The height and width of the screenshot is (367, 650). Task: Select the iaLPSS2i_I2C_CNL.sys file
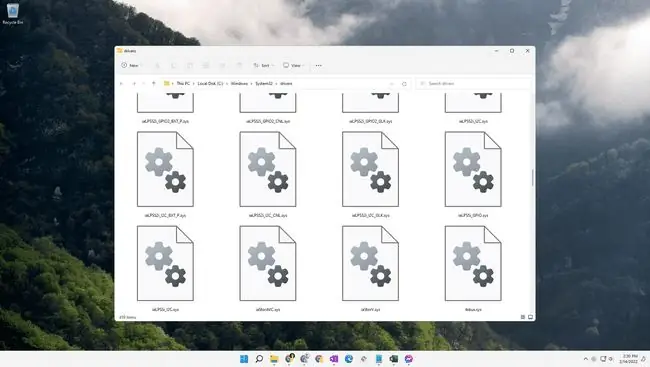pyautogui.click(x=268, y=174)
